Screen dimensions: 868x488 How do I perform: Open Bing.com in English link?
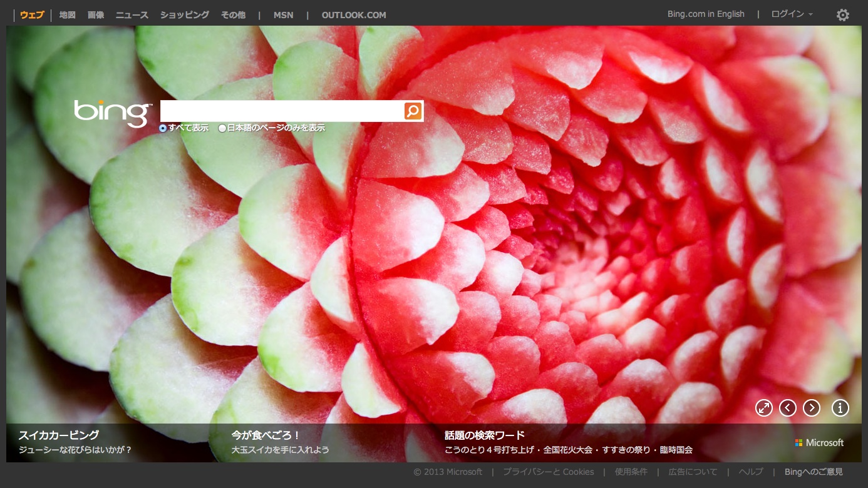coord(706,14)
